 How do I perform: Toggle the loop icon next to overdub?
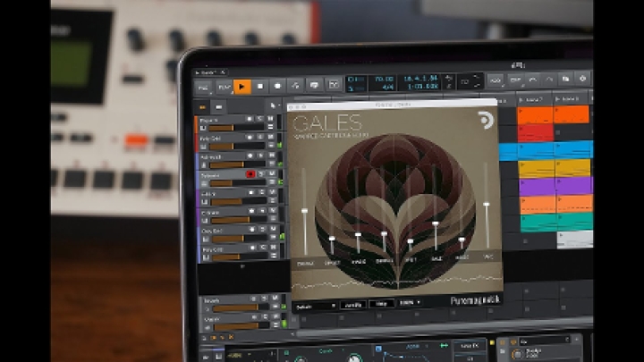pos(334,85)
